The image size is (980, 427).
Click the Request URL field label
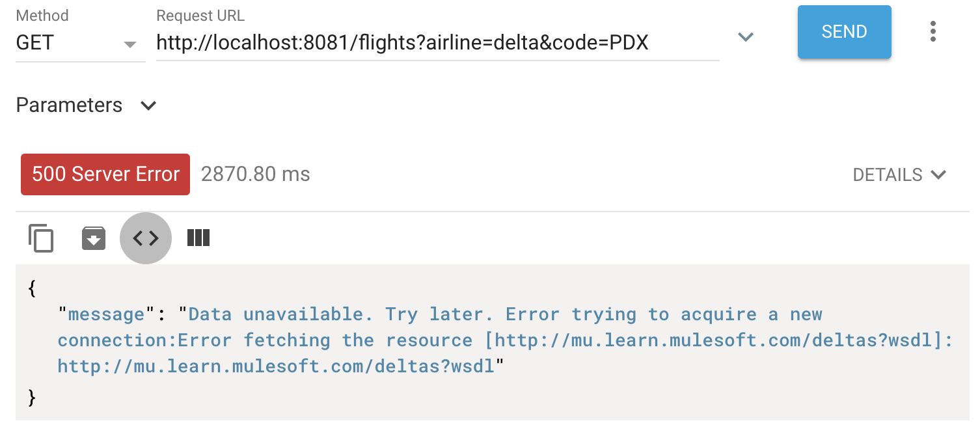[x=200, y=16]
